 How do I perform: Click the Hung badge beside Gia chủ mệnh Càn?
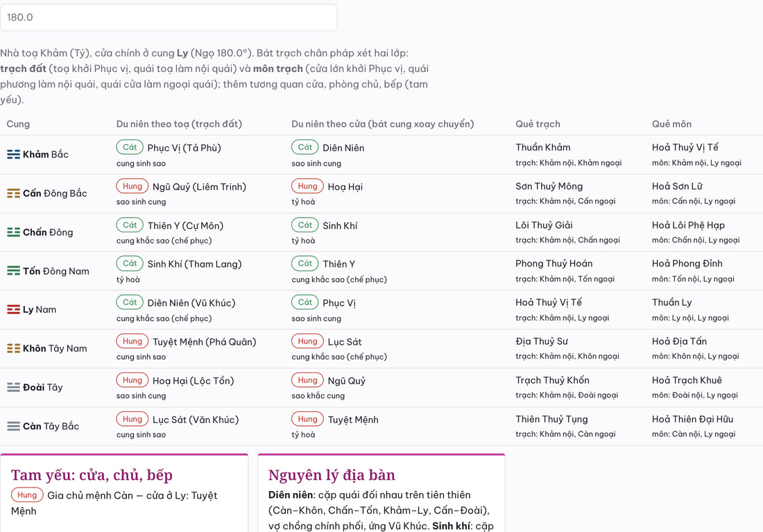pos(27,495)
